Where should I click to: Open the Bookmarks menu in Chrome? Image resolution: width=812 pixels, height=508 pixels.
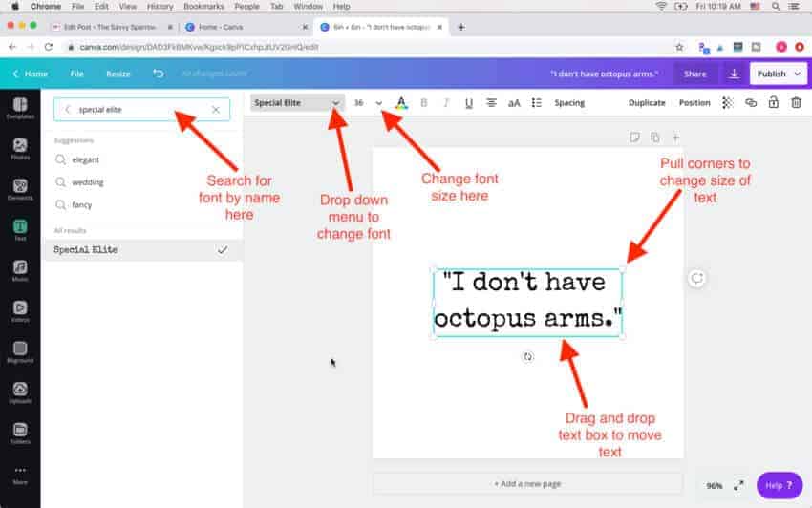click(203, 7)
